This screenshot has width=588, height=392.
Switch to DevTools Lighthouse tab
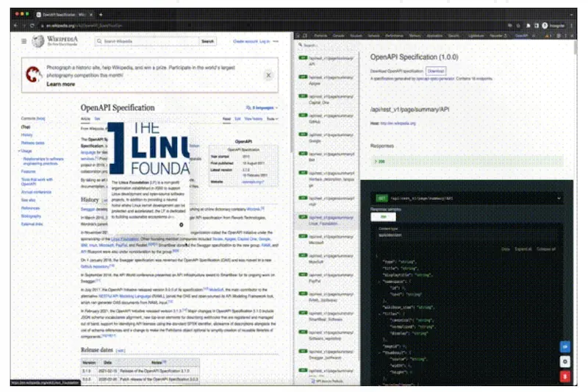tap(476, 35)
